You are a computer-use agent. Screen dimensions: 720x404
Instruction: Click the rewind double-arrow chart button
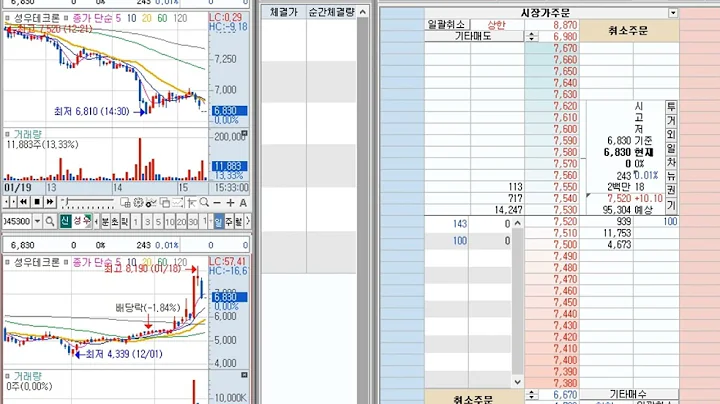click(23, 202)
